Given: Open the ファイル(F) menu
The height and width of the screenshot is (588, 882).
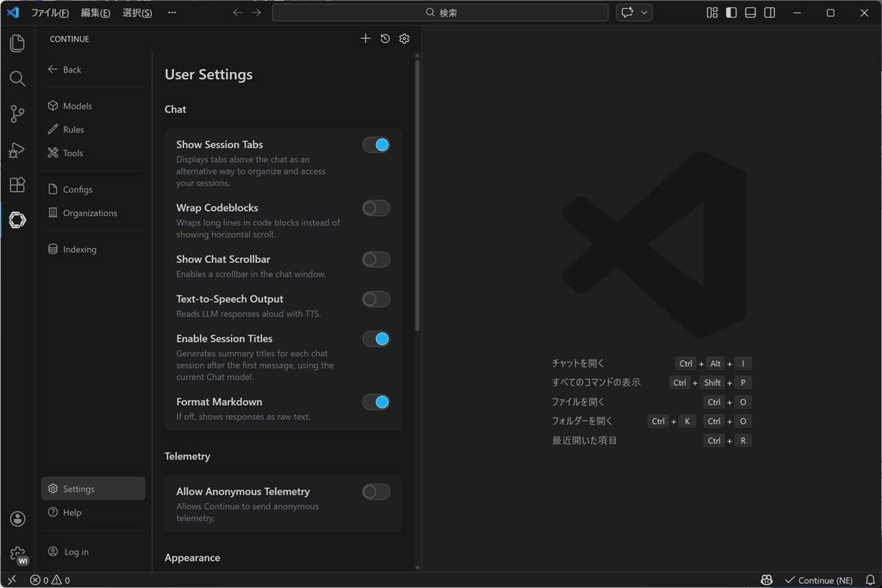Looking at the screenshot, I should click(50, 12).
